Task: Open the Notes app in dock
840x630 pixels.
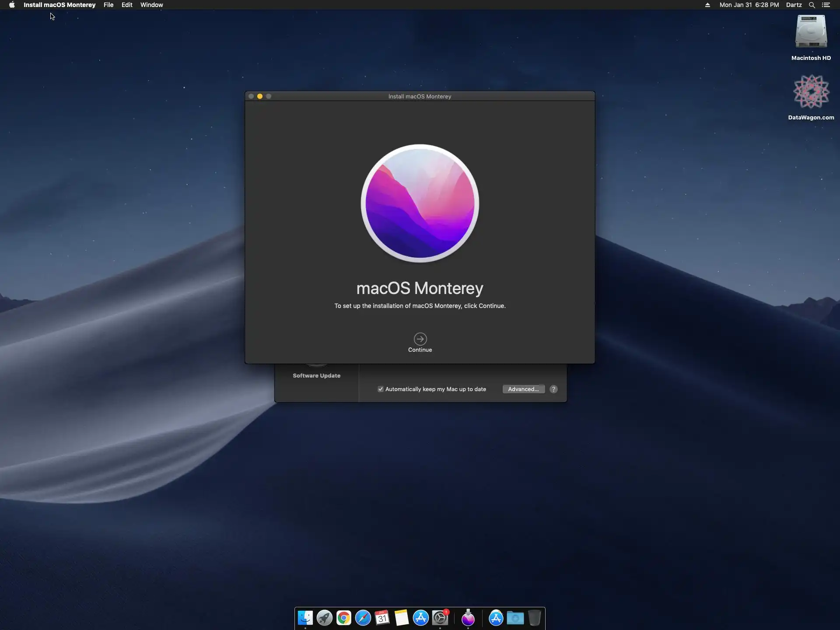Action: [401, 618]
